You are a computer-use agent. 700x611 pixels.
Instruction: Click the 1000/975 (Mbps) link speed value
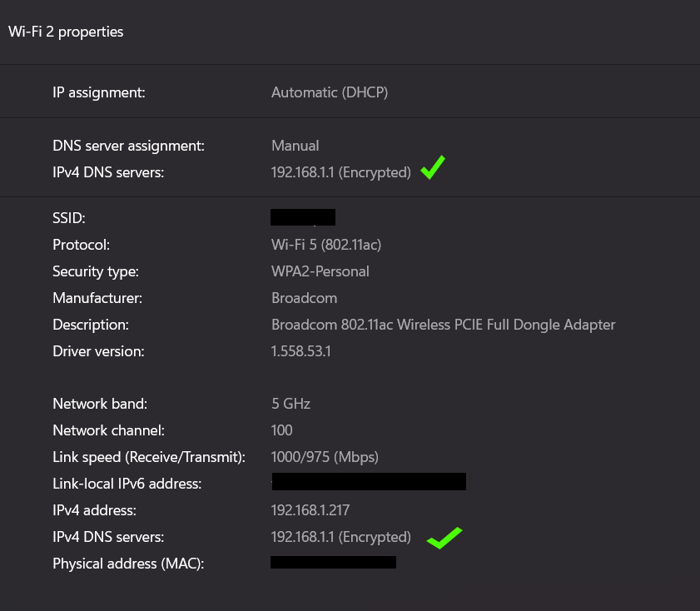(324, 456)
